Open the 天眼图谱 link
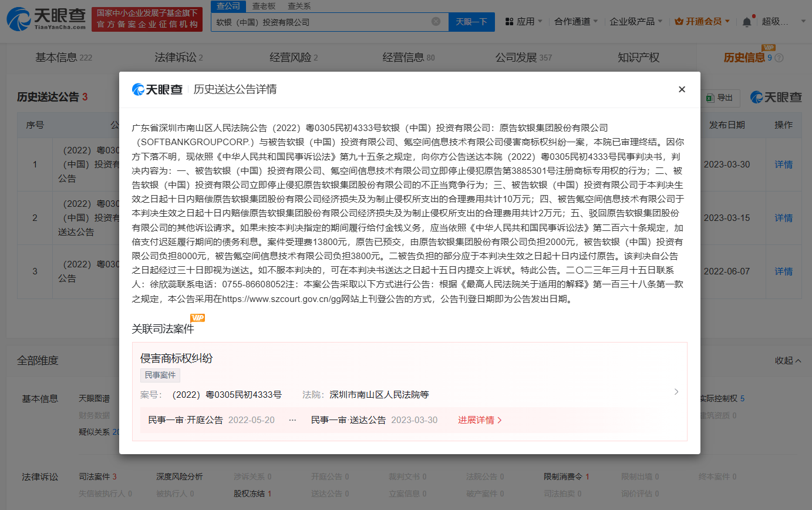This screenshot has height=510, width=812. 94,398
